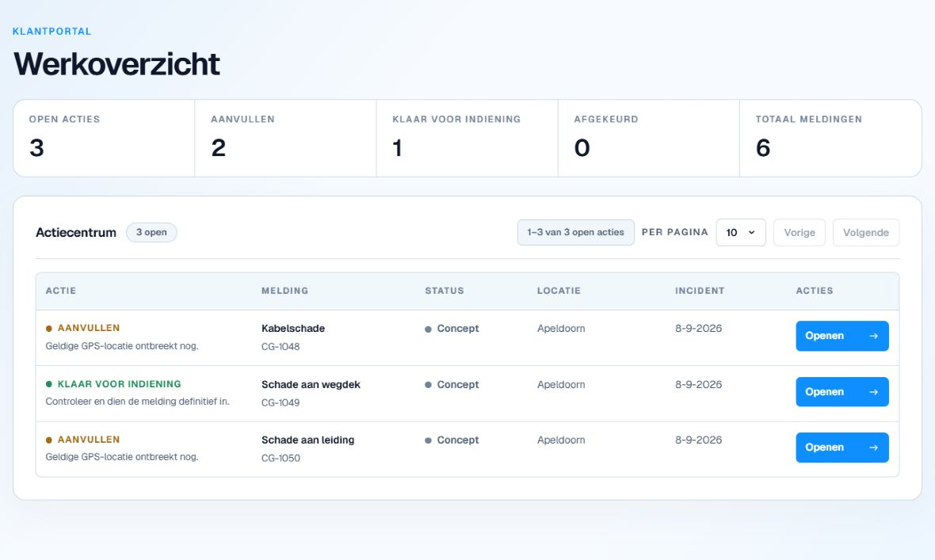Viewport: 935px width, 560px height.
Task: Select the Schade aan wegdek report title
Action: [311, 385]
